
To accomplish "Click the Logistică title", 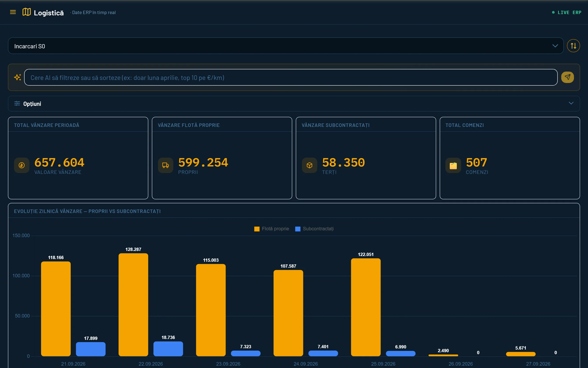I will click(49, 13).
